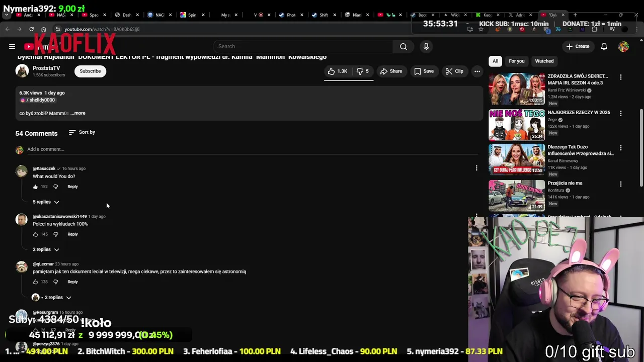Open options for Przejścia nie ma video
644x362 pixels.
coord(620,184)
